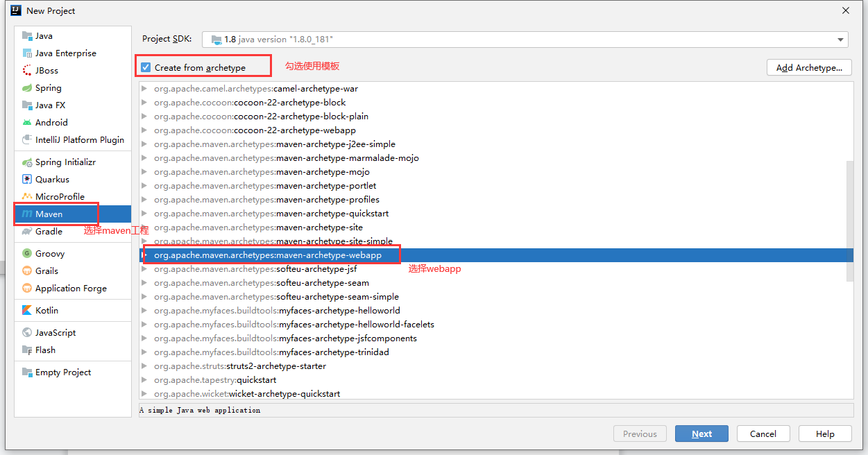Click the Spring Initializr icon
This screenshot has height=455, width=868.
(27, 162)
